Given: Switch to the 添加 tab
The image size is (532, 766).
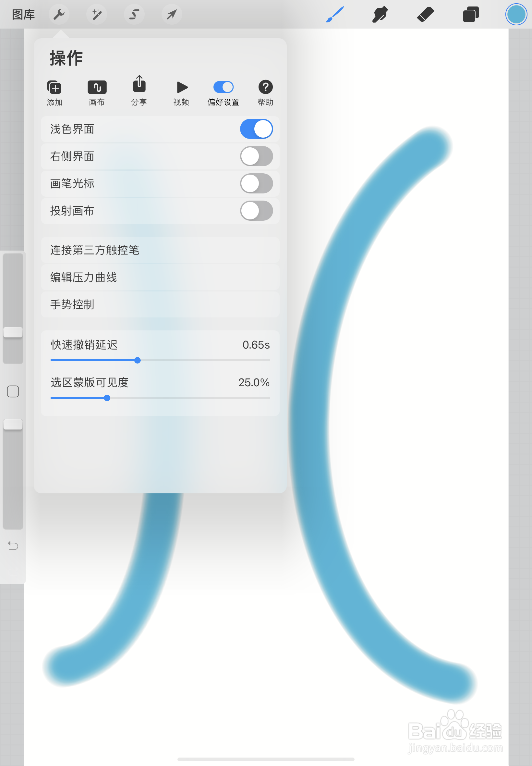Looking at the screenshot, I should (54, 93).
